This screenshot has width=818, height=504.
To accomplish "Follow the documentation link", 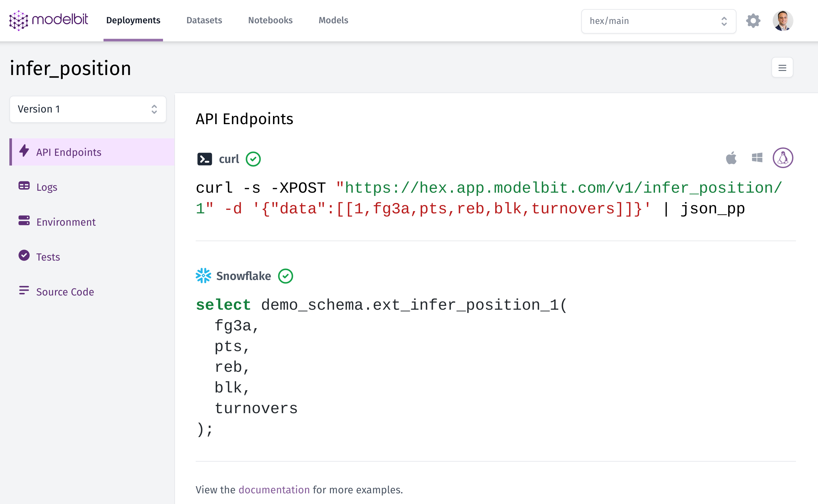I will 274,490.
